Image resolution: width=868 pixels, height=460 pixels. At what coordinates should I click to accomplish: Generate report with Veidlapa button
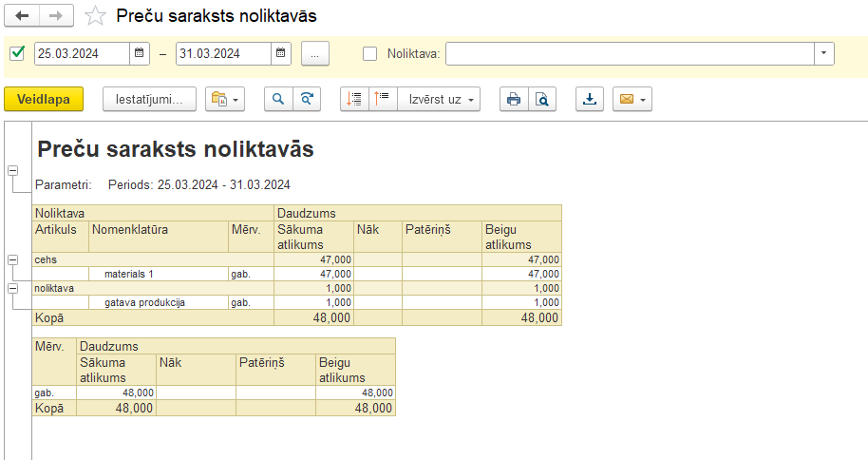(x=44, y=99)
